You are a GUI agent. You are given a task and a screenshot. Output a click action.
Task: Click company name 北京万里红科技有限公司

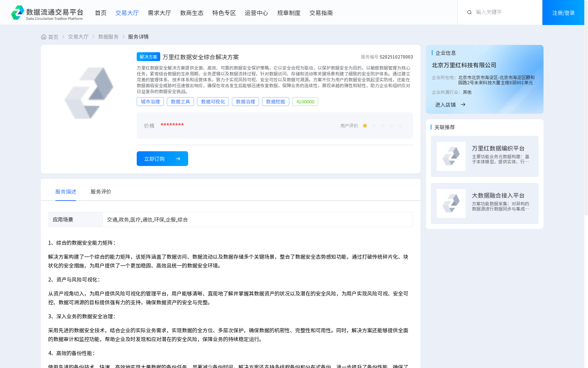pos(464,65)
